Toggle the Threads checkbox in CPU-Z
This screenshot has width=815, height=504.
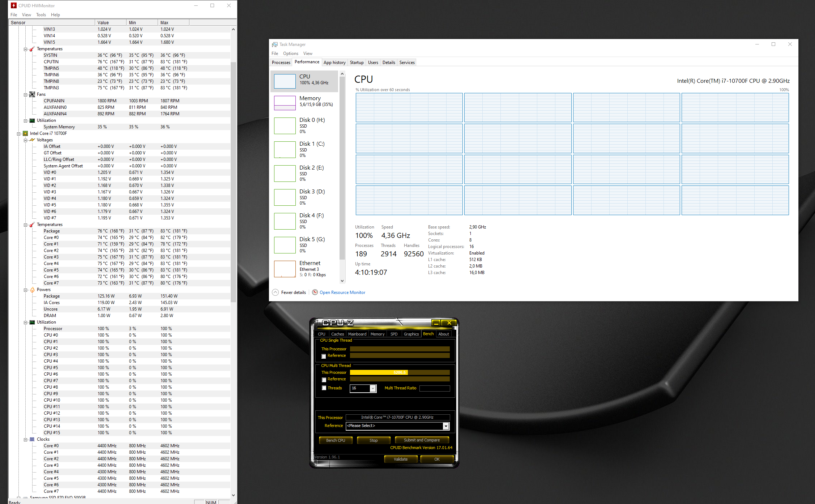pos(324,388)
